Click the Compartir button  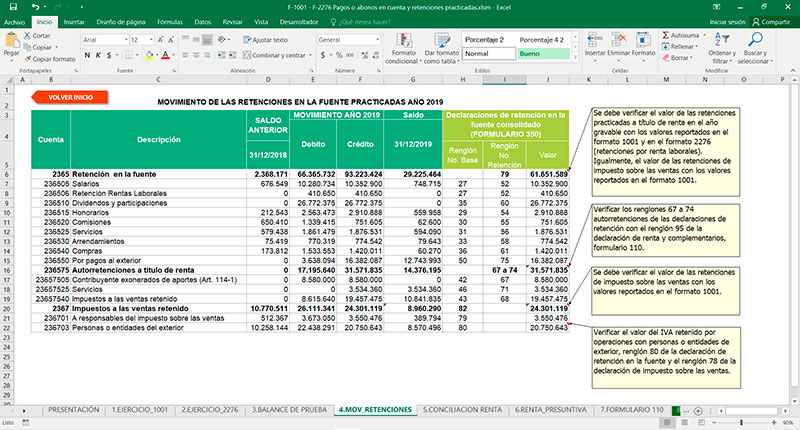[771, 22]
